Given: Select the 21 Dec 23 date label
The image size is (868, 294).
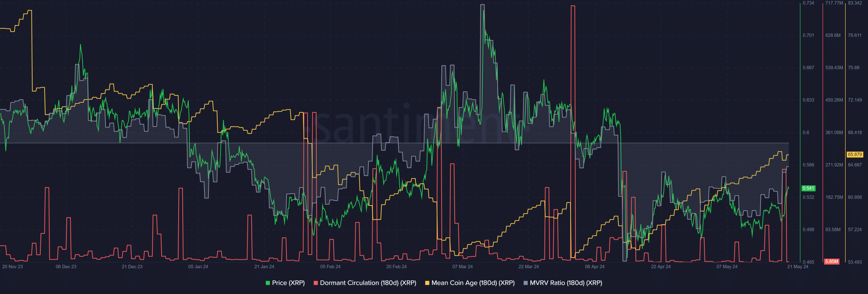Looking at the screenshot, I should 132,267.
